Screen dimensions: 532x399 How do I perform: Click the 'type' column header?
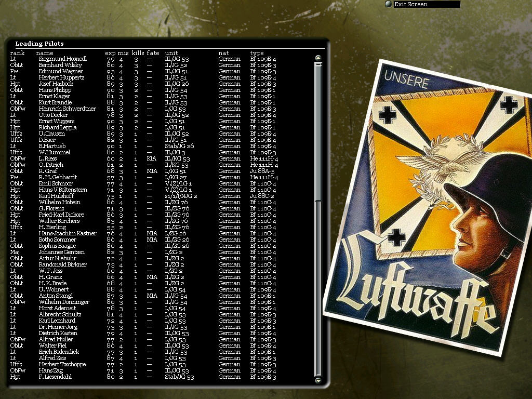[x=257, y=53]
